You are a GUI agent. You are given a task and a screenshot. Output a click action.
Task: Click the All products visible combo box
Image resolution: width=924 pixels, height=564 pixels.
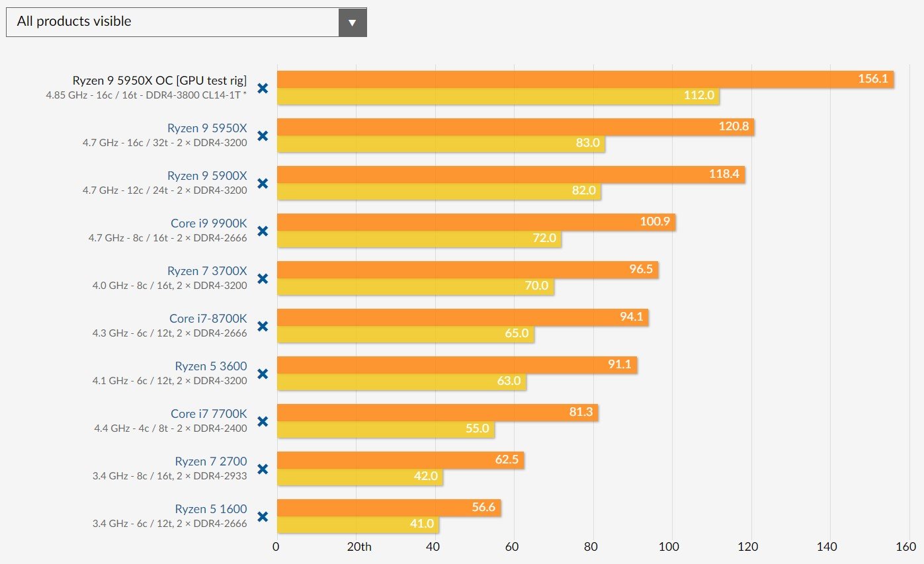pyautogui.click(x=187, y=22)
